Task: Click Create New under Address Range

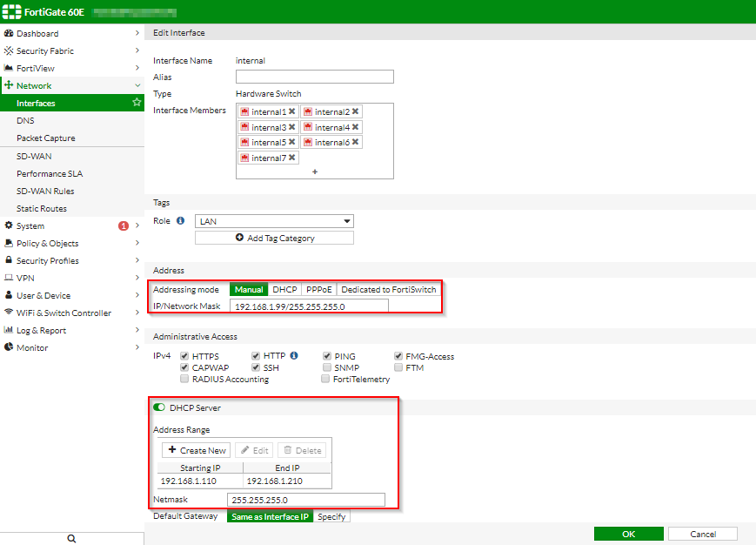Action: click(197, 450)
